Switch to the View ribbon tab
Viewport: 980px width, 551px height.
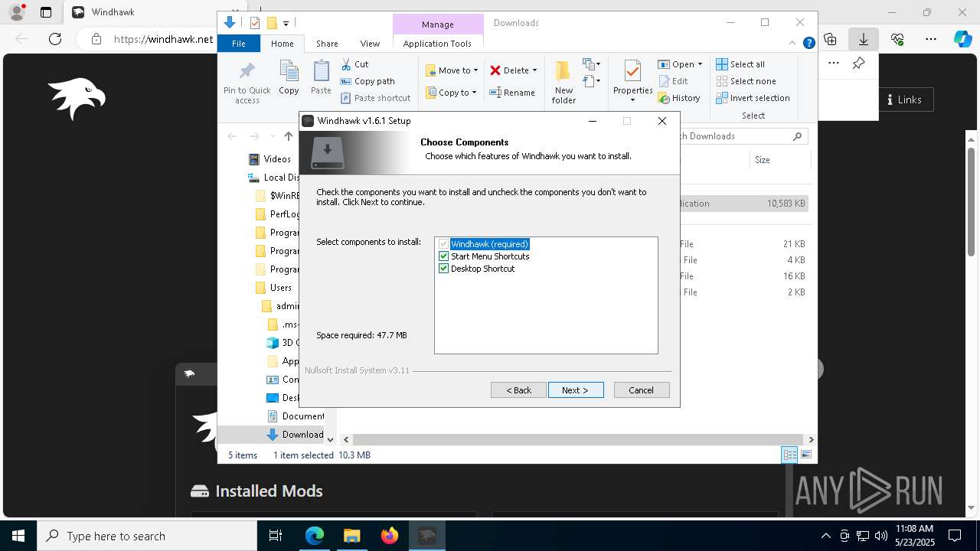[370, 44]
